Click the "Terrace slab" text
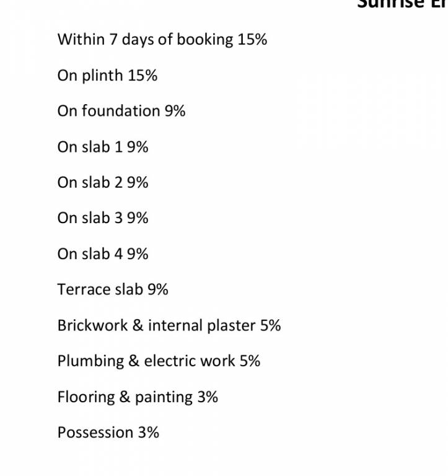 tap(100, 289)
